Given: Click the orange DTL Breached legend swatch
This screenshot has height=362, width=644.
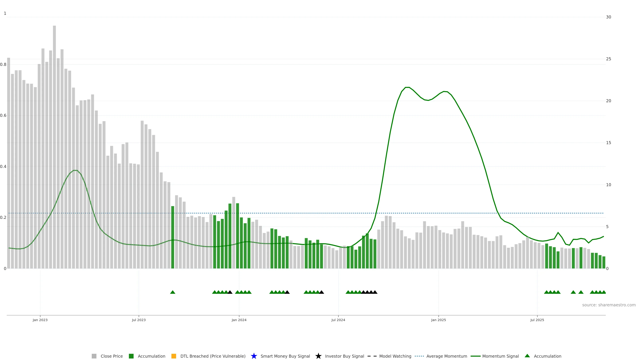Looking at the screenshot, I should (174, 356).
